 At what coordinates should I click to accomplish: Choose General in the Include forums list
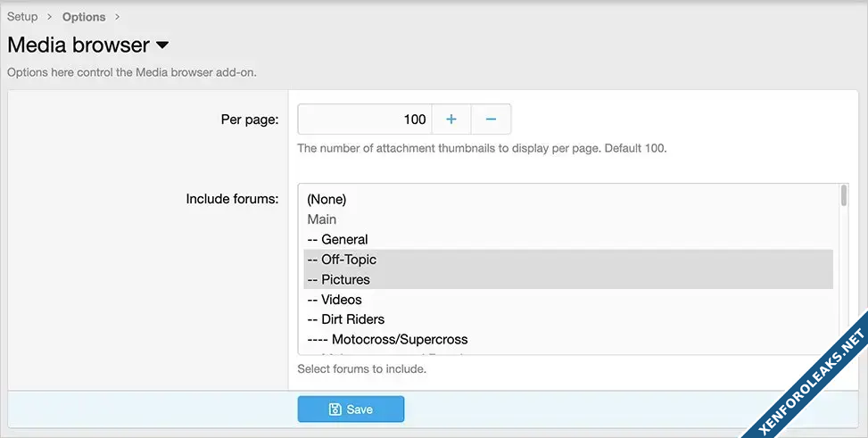tap(337, 239)
